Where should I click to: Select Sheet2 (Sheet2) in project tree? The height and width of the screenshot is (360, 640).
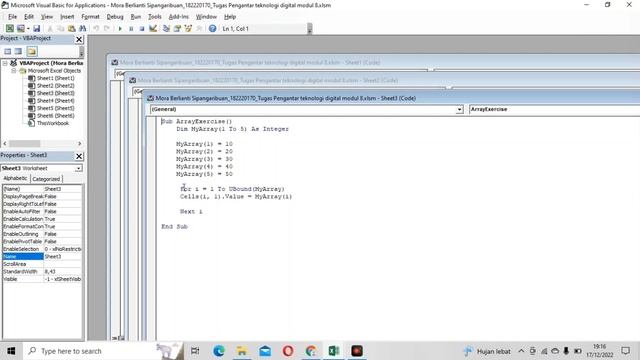tap(56, 86)
